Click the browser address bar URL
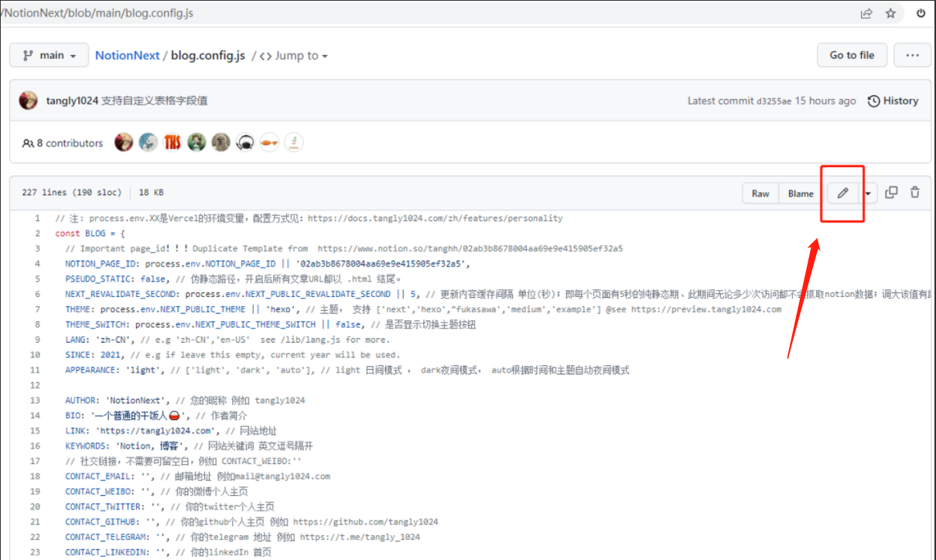 coord(97,13)
